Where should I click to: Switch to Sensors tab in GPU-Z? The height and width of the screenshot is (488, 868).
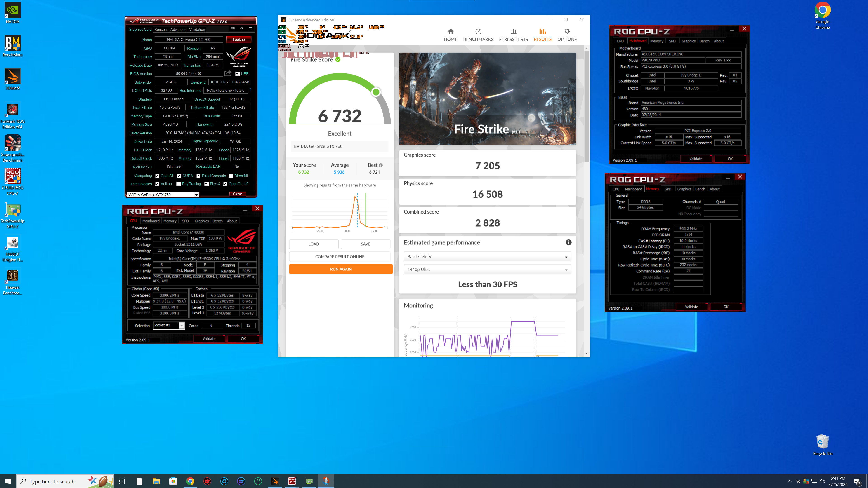(161, 30)
